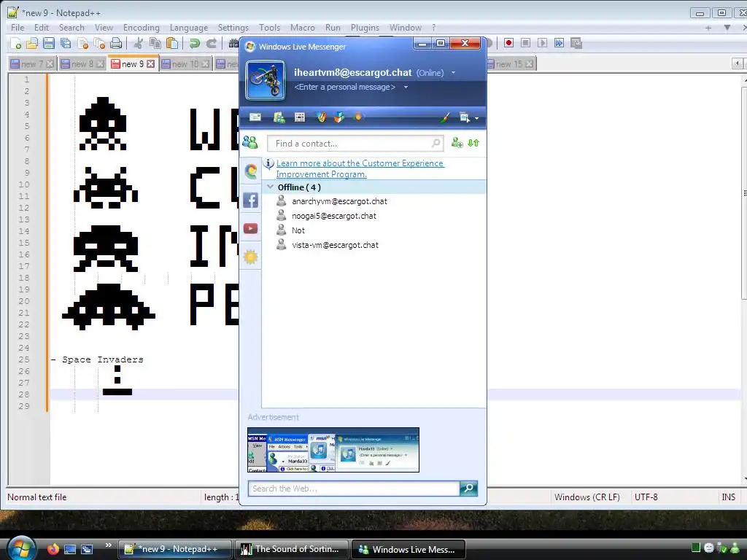Screen dimensions: 747x560
Task: Click the Cut scissors icon in Notepad++
Action: tap(138, 44)
